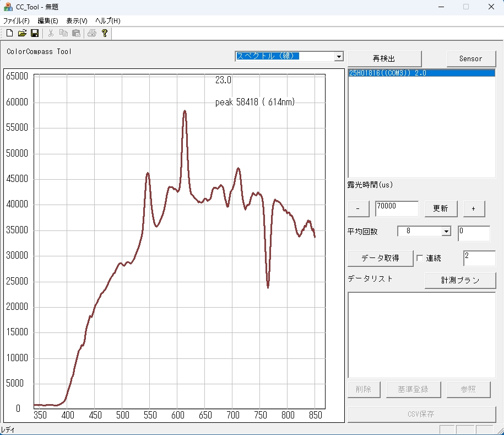Enable the 連続 continuous checkbox
Screen dimensions: 504x435
420,258
